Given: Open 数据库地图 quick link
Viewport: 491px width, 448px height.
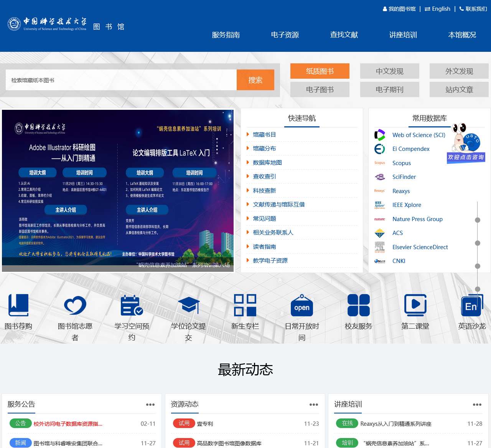Looking at the screenshot, I should coord(267,163).
